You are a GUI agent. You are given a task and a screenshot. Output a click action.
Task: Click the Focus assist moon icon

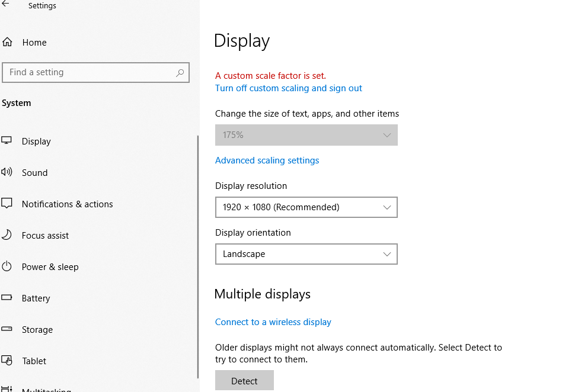pyautogui.click(x=7, y=235)
